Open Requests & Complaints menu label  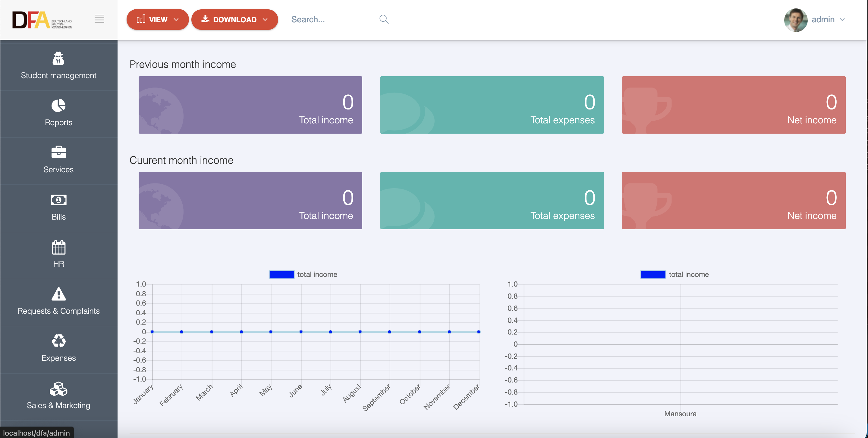click(x=59, y=311)
